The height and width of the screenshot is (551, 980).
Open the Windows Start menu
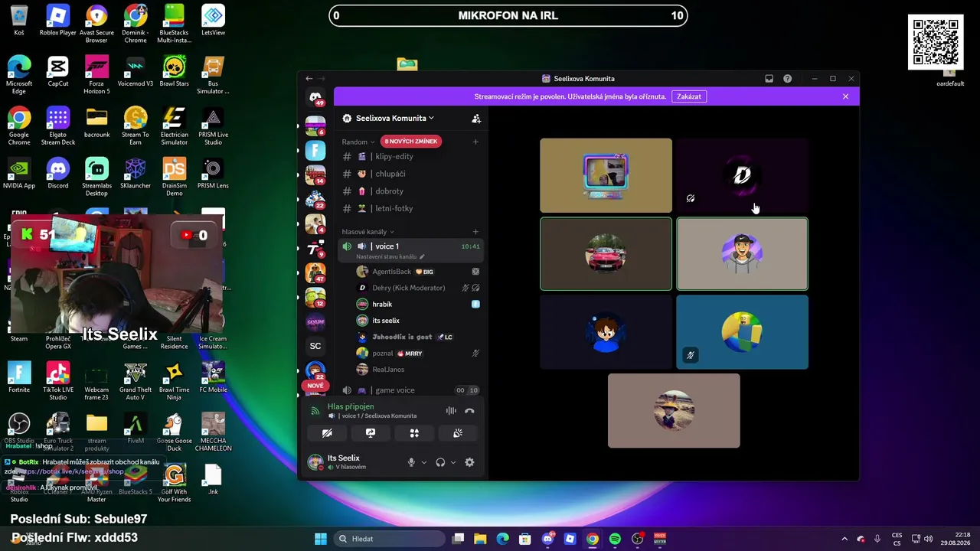click(x=321, y=539)
